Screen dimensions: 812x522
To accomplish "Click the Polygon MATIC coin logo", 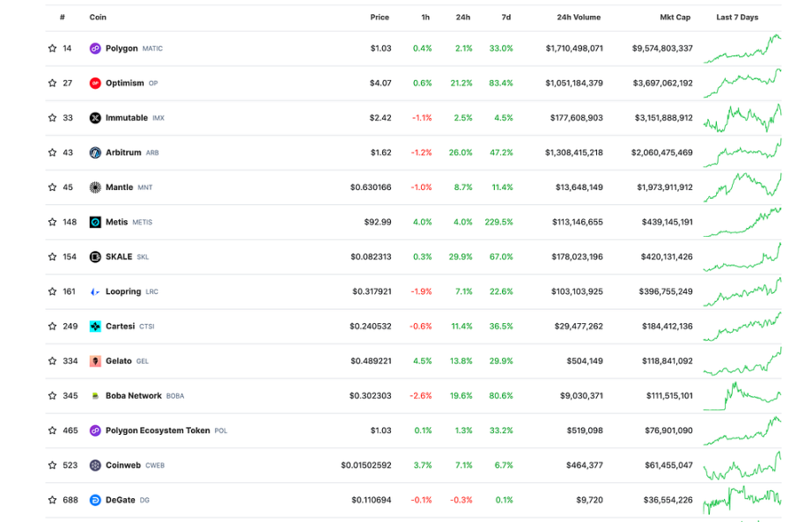I will coord(95,48).
